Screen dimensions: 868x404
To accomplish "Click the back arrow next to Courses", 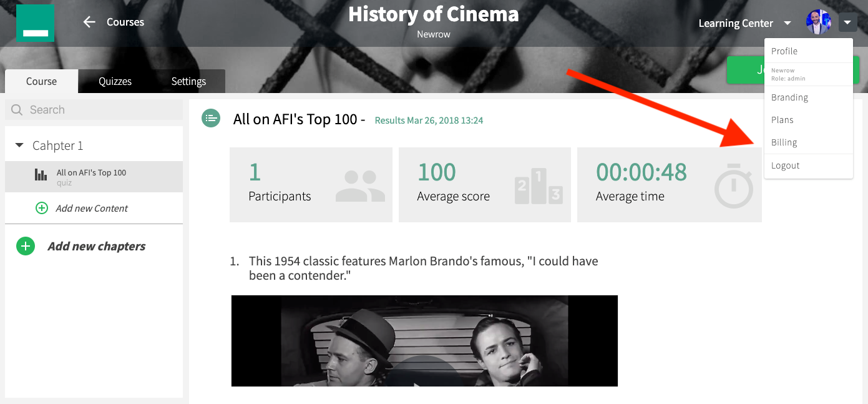I will click(x=89, y=22).
